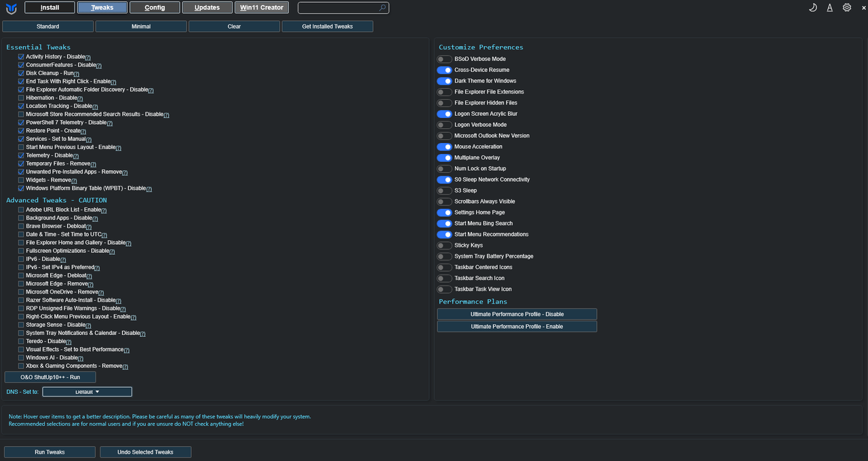Turn off Dark Theme for Windows
This screenshot has width=868, height=461.
click(x=444, y=81)
